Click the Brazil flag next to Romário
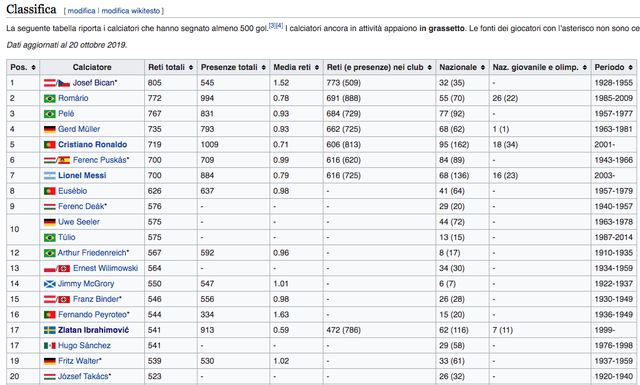The image size is (640, 385). (49, 98)
